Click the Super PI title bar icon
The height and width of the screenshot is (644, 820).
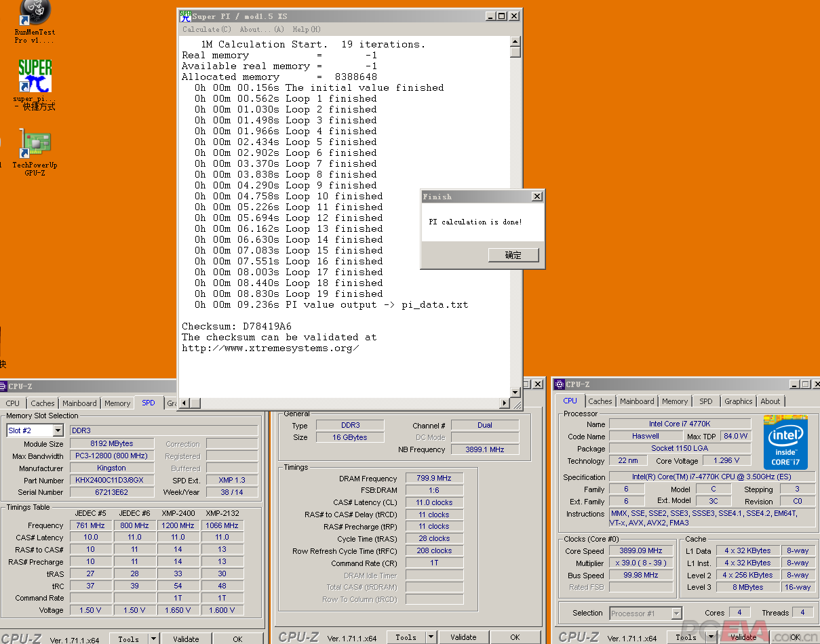[184, 16]
